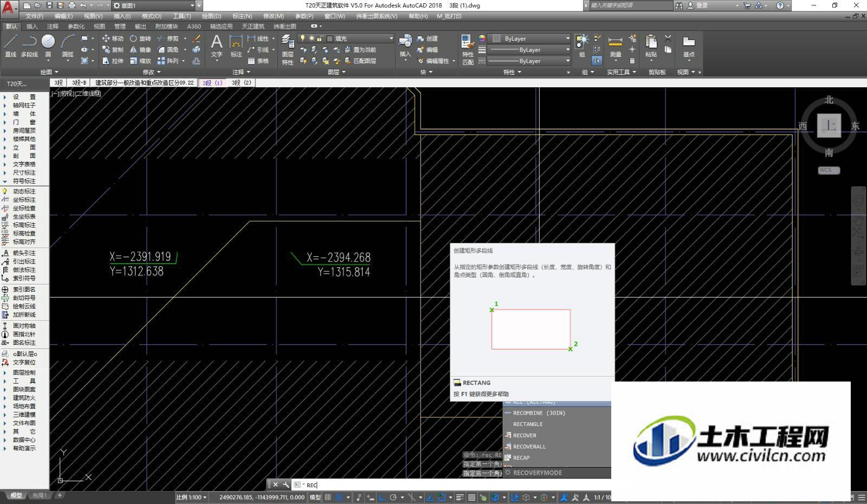
Task: Toggle 模型 model space button
Action: coord(315,497)
